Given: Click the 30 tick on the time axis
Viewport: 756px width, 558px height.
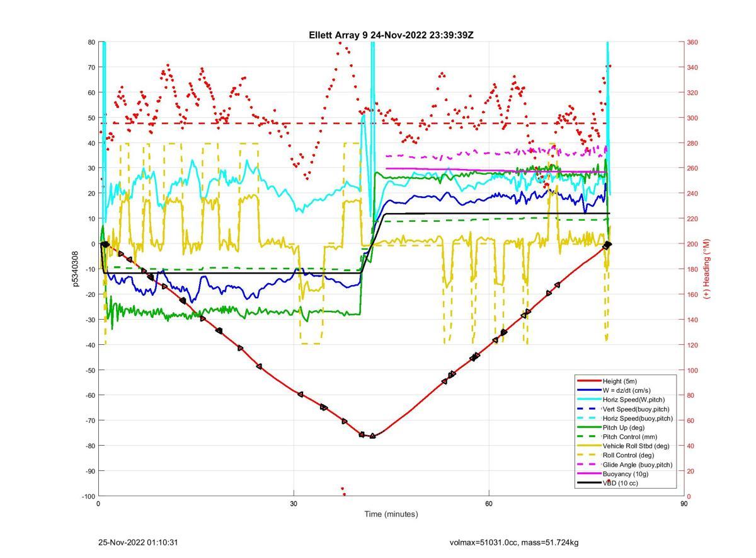Looking at the screenshot, I should [x=294, y=504].
